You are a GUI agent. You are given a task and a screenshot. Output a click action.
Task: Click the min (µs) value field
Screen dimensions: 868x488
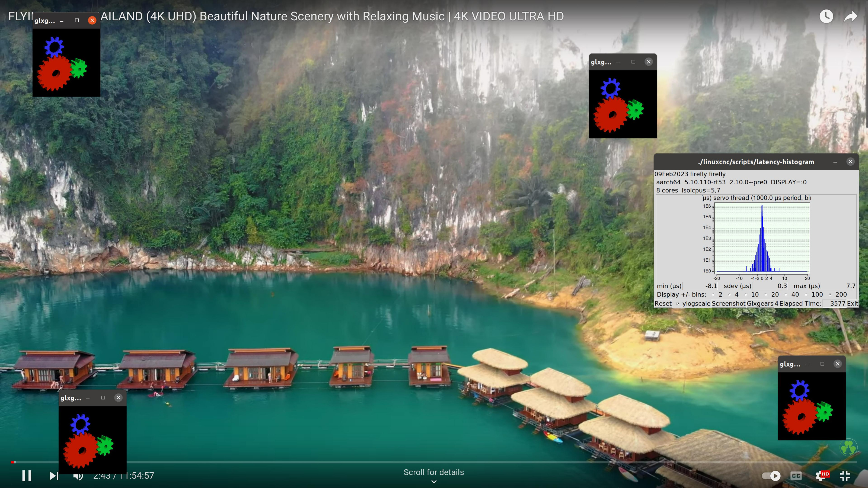(700, 286)
